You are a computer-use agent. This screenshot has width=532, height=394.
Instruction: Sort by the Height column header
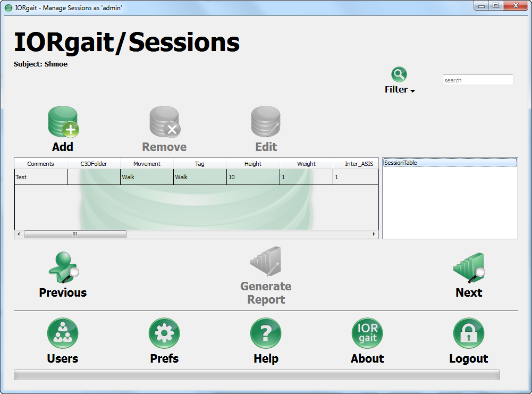coord(253,164)
